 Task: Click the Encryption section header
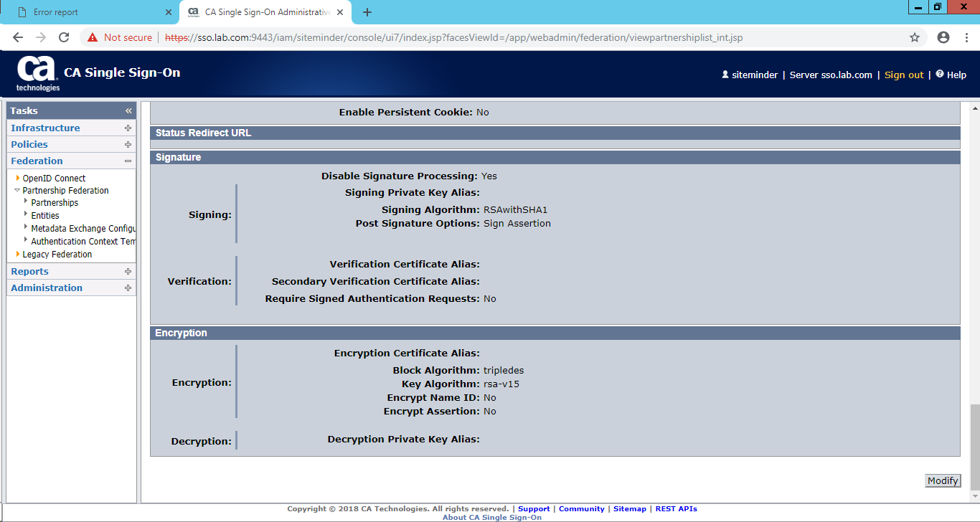click(555, 333)
